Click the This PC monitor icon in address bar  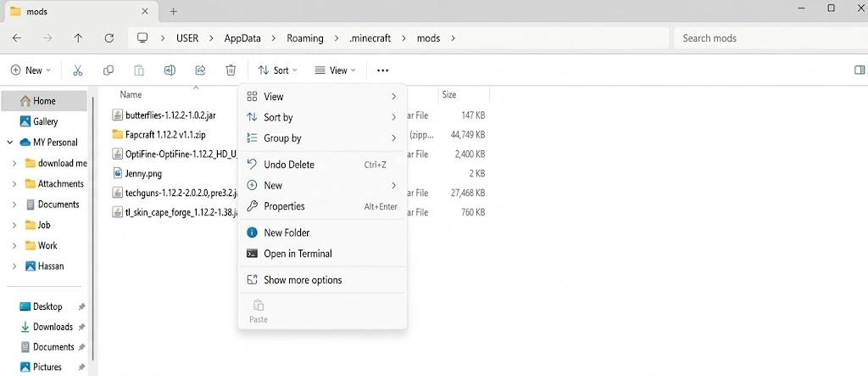142,37
